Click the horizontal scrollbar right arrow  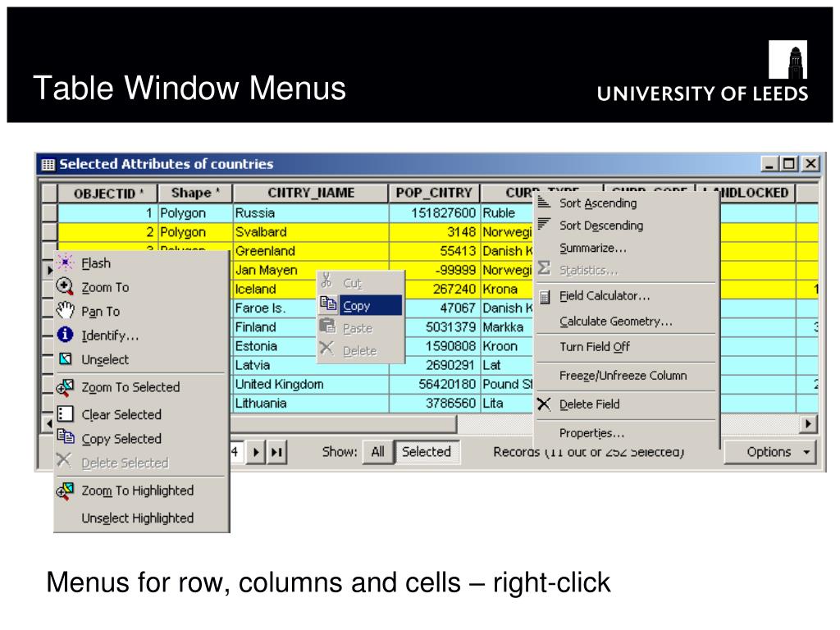point(808,424)
